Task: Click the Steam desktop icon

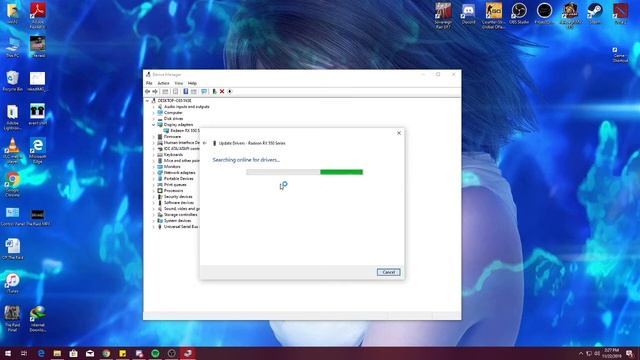Action: [595, 13]
